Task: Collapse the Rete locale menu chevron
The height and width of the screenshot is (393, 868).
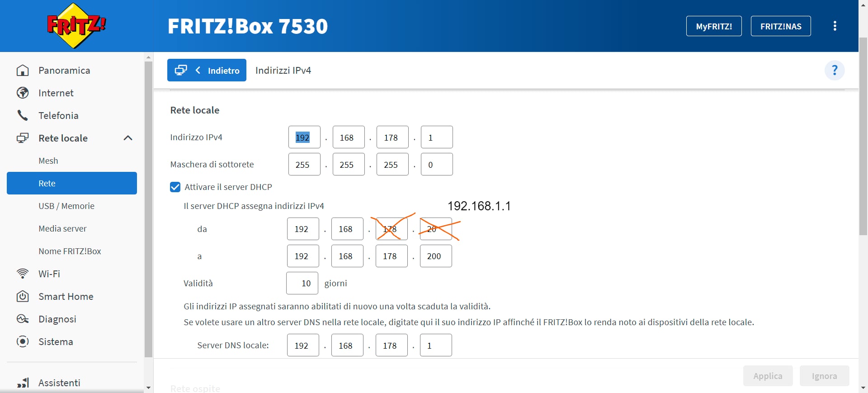Action: [x=128, y=138]
